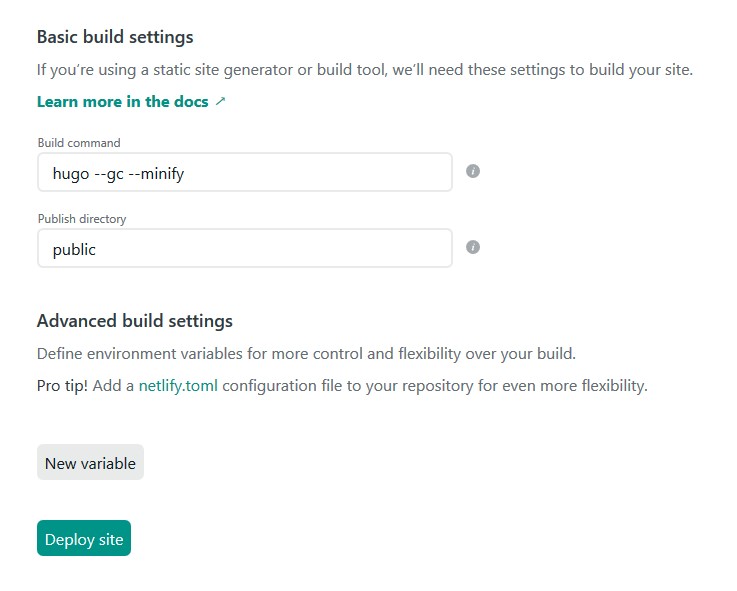Click the info icon beside Build command
This screenshot has width=737, height=591.
(473, 171)
